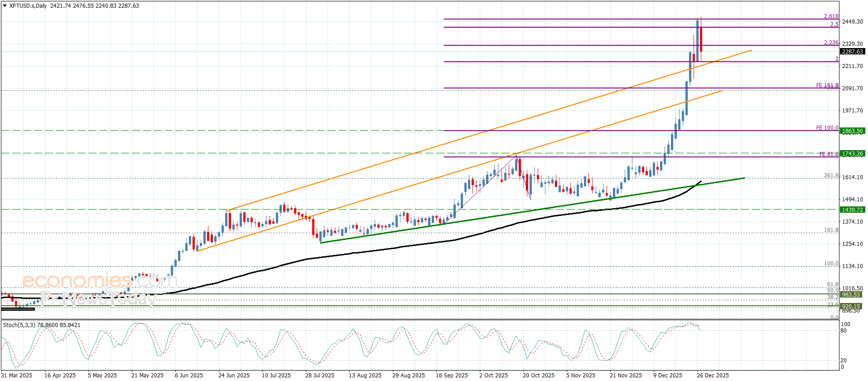
Task: Open the economies.com watermark
Action: [97, 281]
